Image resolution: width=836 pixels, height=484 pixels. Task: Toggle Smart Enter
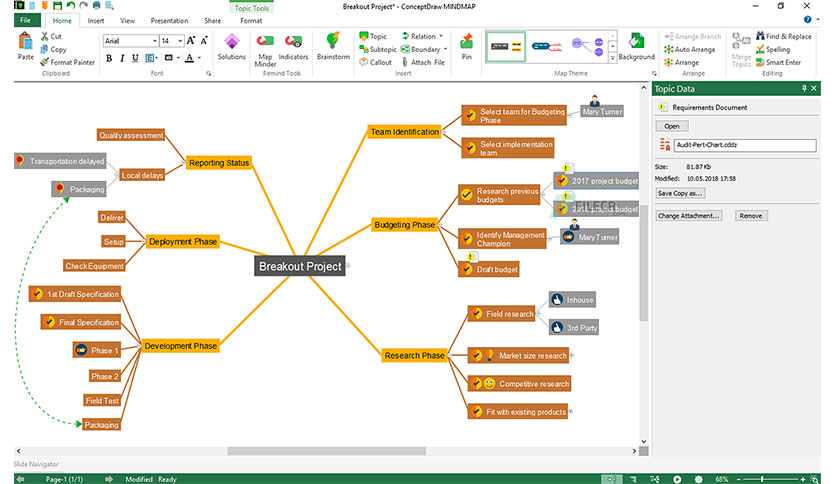coord(778,62)
